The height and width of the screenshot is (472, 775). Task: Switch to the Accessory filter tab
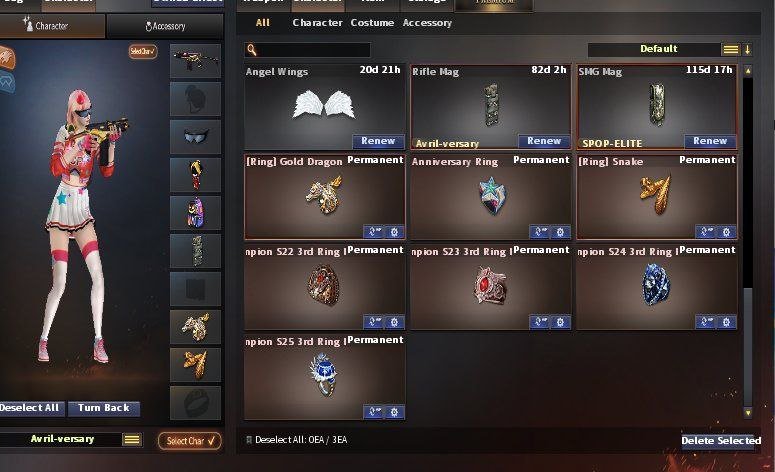[427, 23]
